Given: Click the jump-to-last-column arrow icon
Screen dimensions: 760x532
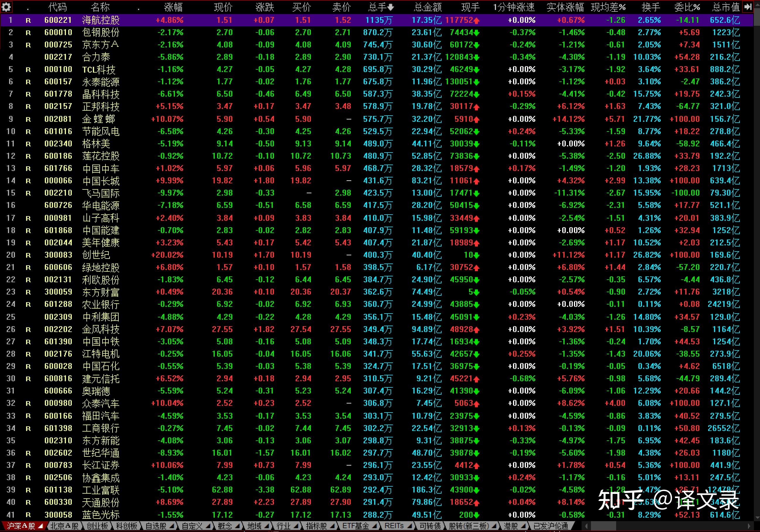Looking at the screenshot, I should point(748,7).
